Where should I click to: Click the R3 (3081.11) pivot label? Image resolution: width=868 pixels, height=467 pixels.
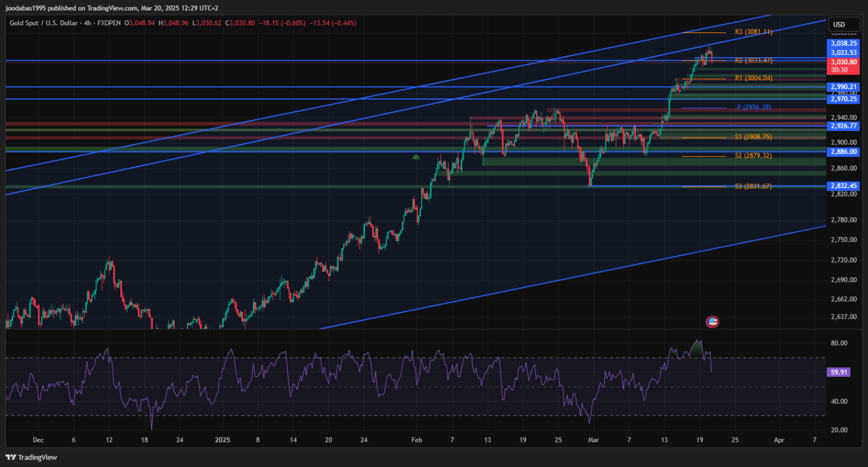point(753,32)
